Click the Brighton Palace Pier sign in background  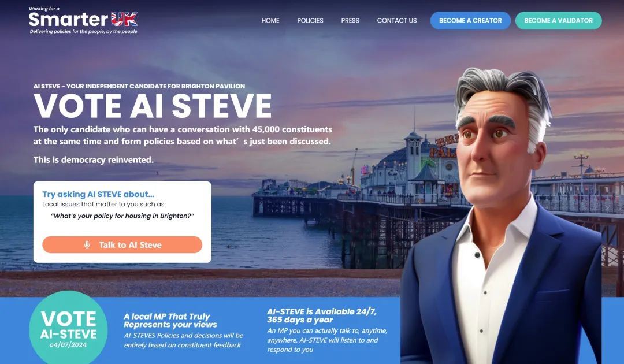(x=444, y=146)
